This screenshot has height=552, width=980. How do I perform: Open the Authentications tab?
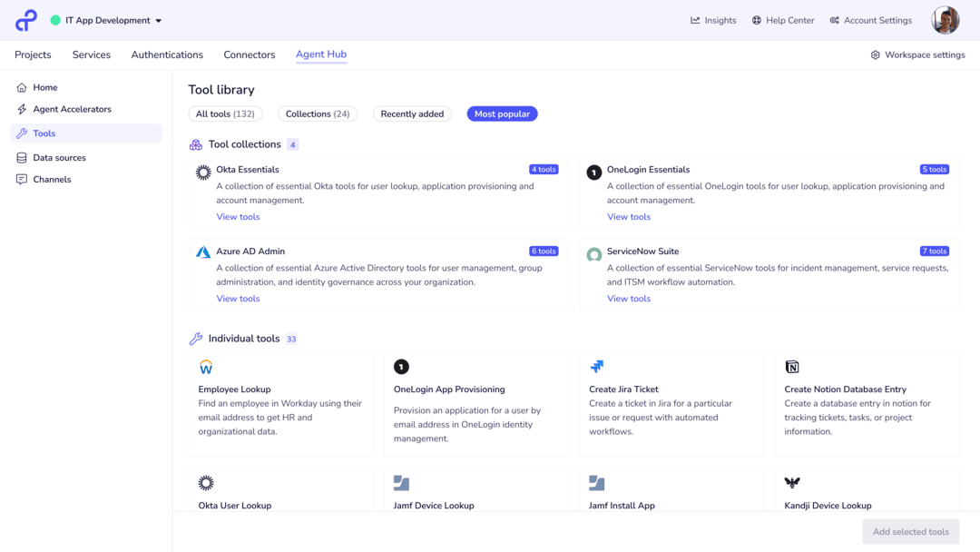point(167,55)
